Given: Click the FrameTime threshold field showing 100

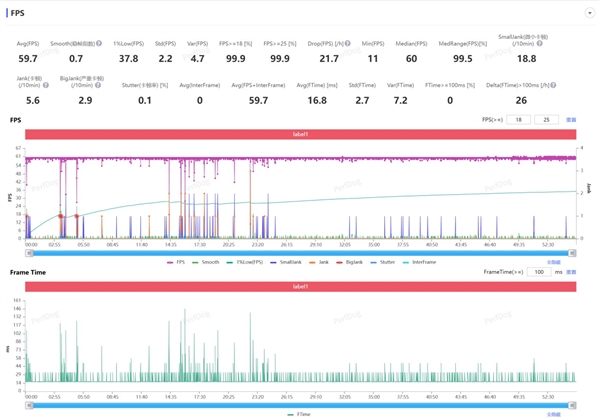Looking at the screenshot, I should 539,271.
